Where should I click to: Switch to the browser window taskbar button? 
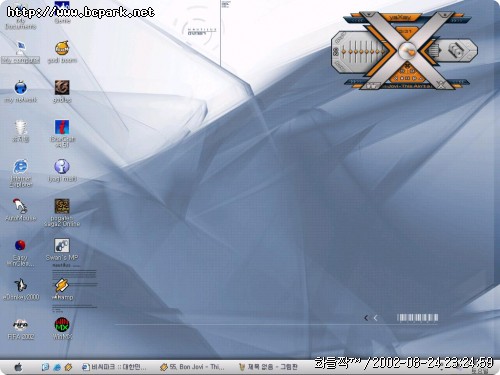(114, 367)
